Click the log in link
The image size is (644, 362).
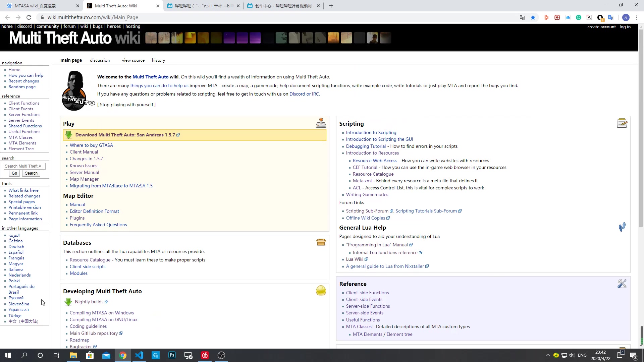point(625,27)
